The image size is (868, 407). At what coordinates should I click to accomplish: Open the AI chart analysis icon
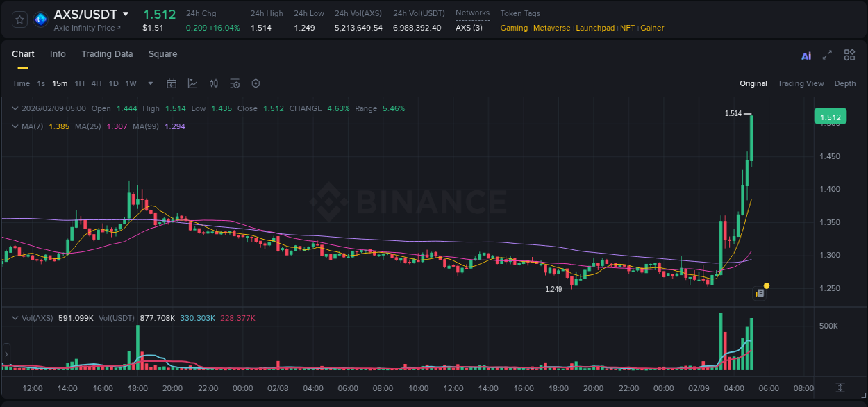coord(806,55)
